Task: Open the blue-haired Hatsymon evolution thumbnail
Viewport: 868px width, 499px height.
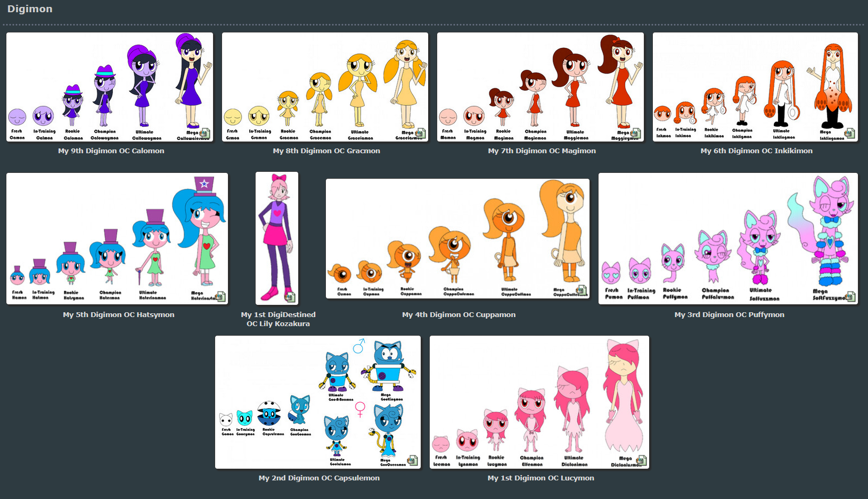Action: [117, 238]
